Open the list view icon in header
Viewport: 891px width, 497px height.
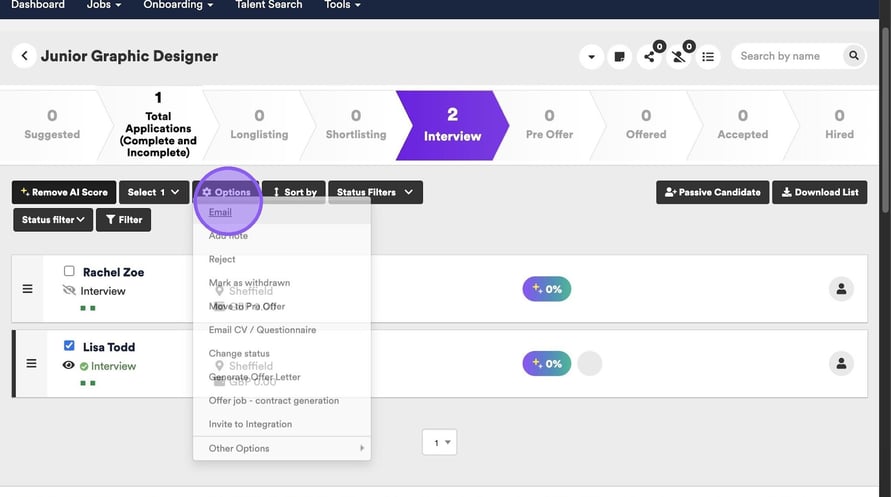(x=708, y=57)
